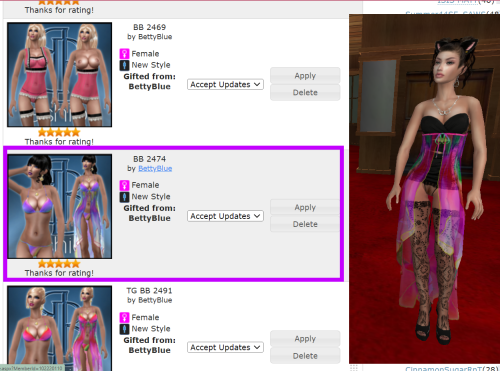Open the TG BB 2491 product thumbnail
This screenshot has width=500, height=371.
(x=59, y=328)
